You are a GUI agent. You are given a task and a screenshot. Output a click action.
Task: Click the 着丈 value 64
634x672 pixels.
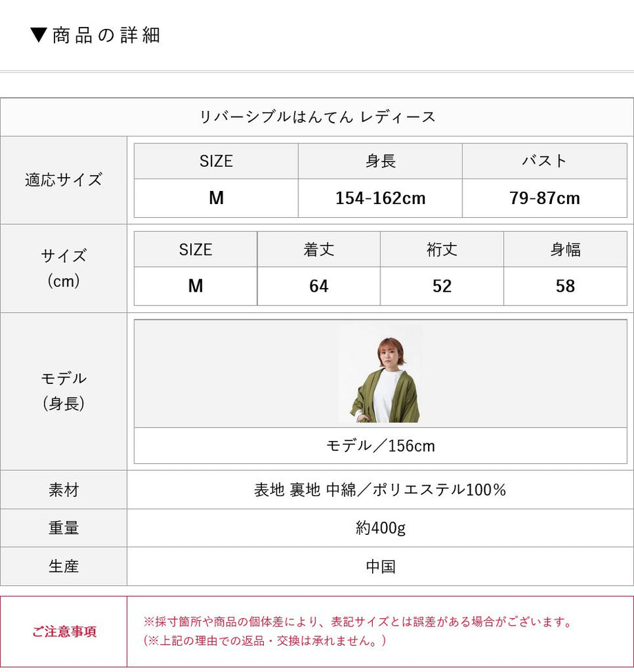click(318, 286)
